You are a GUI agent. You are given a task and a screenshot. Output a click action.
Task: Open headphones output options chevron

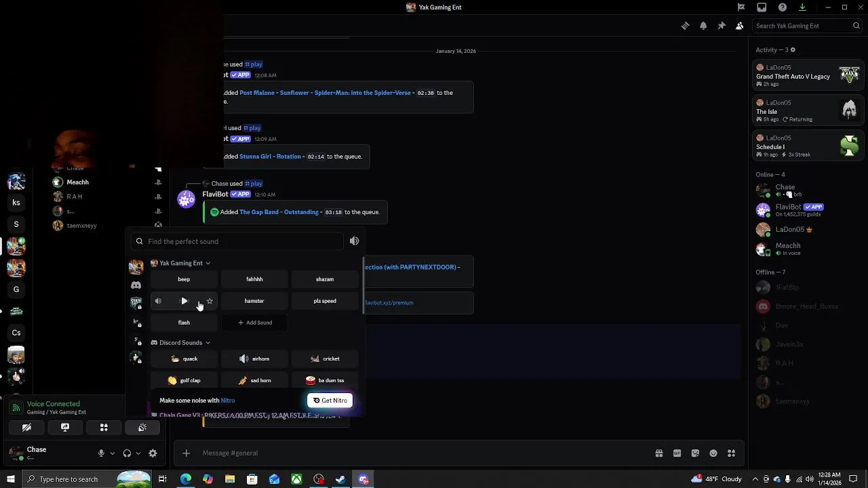click(x=138, y=453)
